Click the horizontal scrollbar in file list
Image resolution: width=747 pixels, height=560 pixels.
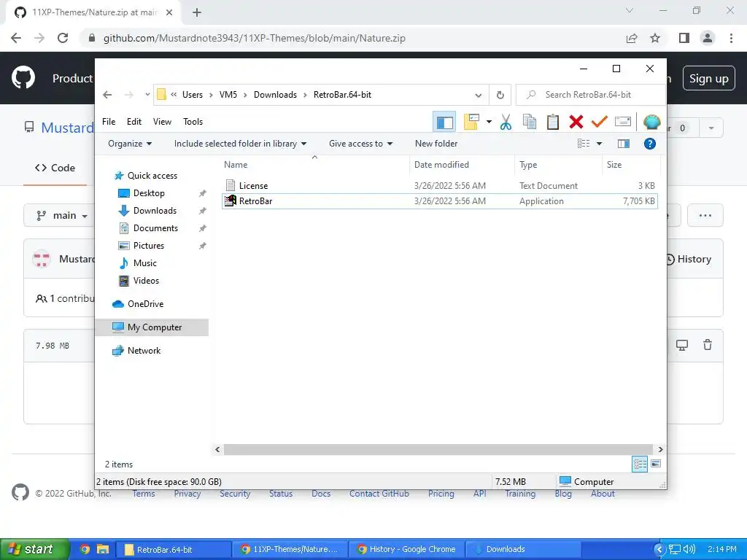(438, 449)
